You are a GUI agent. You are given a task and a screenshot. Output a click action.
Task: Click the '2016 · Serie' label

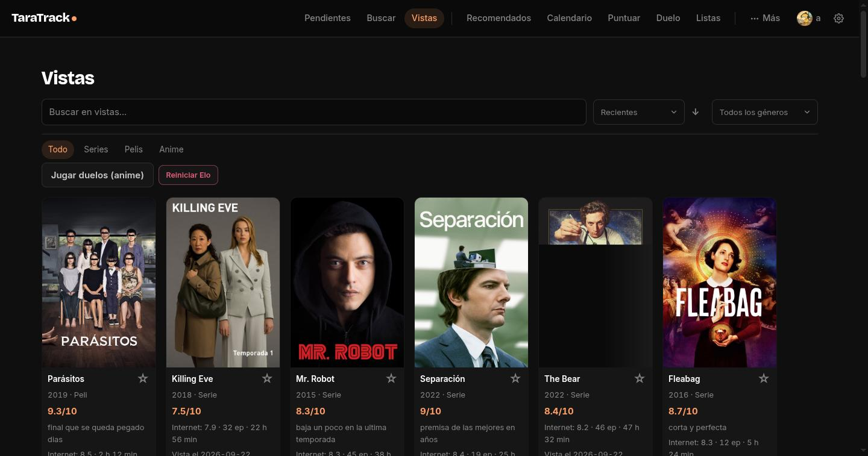click(x=691, y=395)
